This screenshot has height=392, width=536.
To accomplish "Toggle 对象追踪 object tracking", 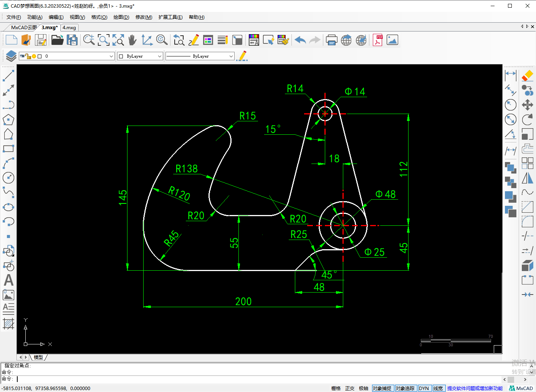I will pos(405,388).
